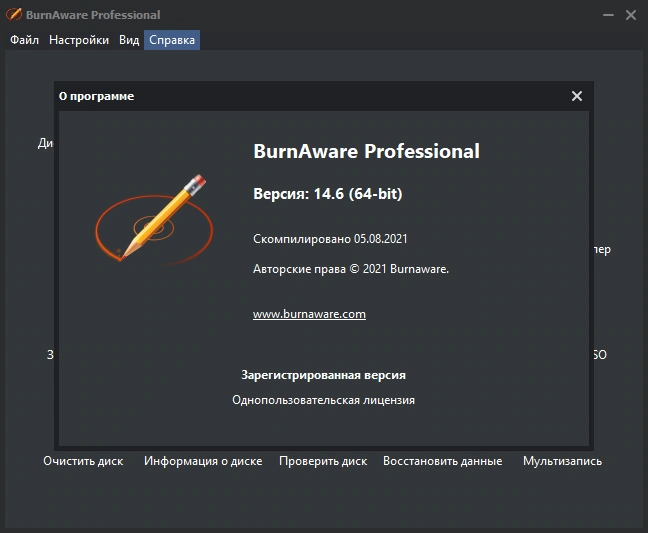This screenshot has width=648, height=533.
Task: Click the BurnAware Professional heading in dialog
Action: tap(367, 151)
